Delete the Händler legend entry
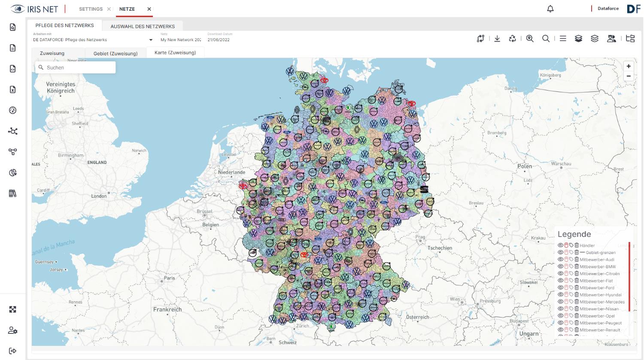This screenshot has height=360, width=644. pyautogui.click(x=577, y=245)
